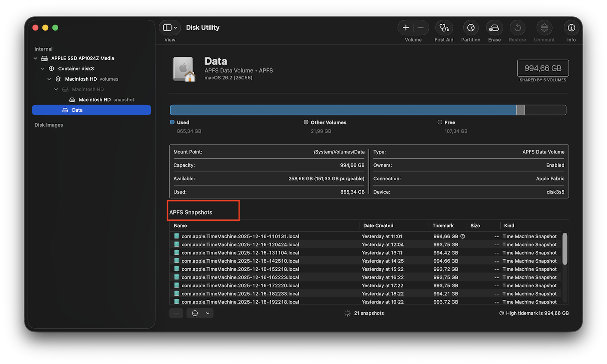Viewport: 607px width, 364px height.
Task: Click the Erase toolbar icon
Action: (x=494, y=28)
